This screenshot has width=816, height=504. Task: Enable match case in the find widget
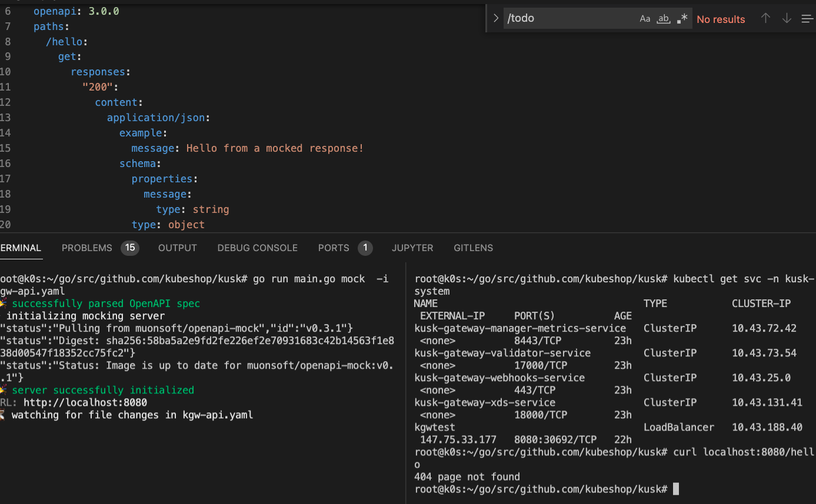pos(645,18)
